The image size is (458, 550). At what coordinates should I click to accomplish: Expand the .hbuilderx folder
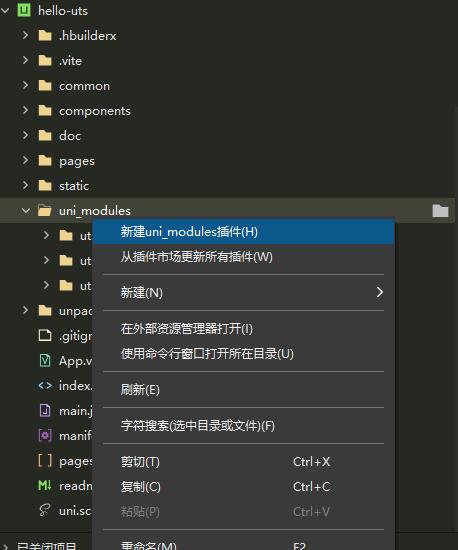25,35
